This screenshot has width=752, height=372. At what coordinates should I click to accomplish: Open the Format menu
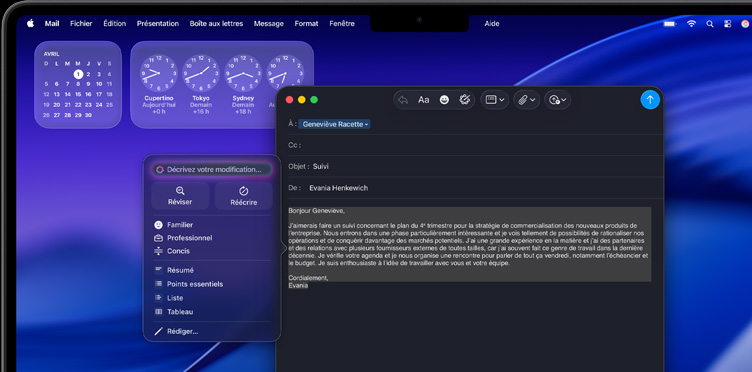pos(306,23)
